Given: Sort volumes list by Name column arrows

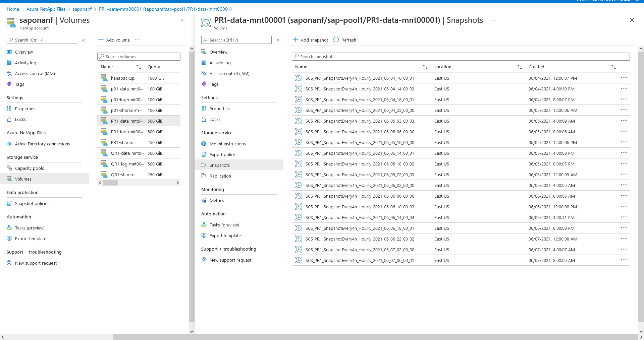Looking at the screenshot, I should (139, 67).
